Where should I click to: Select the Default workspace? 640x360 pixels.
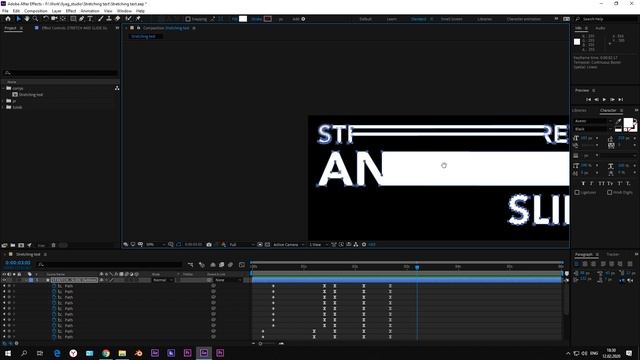click(x=365, y=19)
